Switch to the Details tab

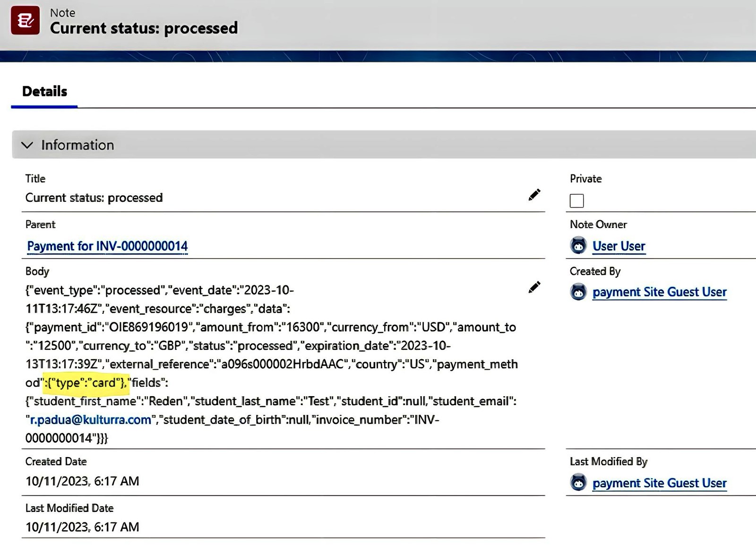pos(45,92)
